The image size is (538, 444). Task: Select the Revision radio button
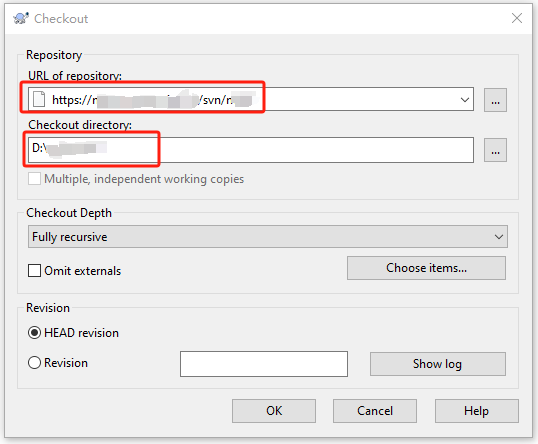(34, 363)
